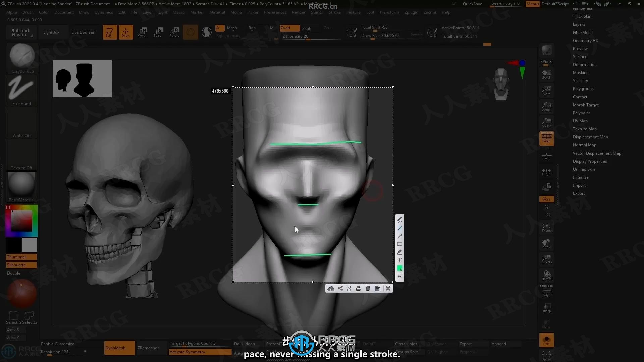Viewport: 644px width, 362px height.
Task: Expand the Masking subpalette
Action: pos(581,73)
